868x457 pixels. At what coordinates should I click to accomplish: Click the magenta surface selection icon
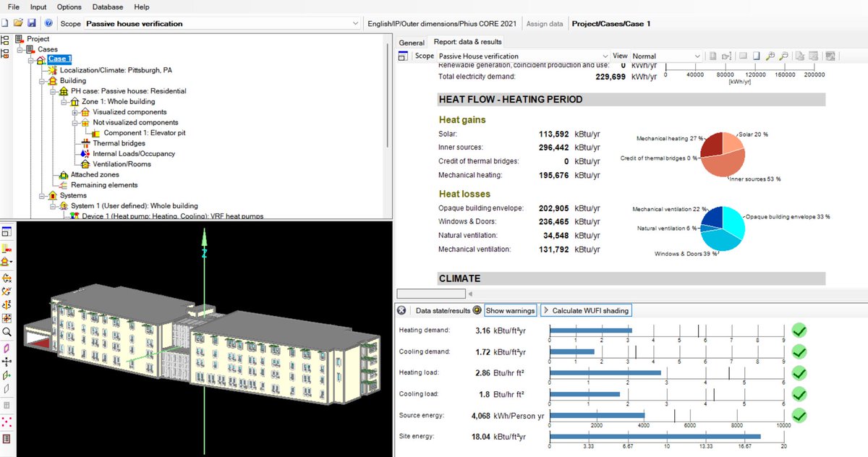tap(7, 348)
